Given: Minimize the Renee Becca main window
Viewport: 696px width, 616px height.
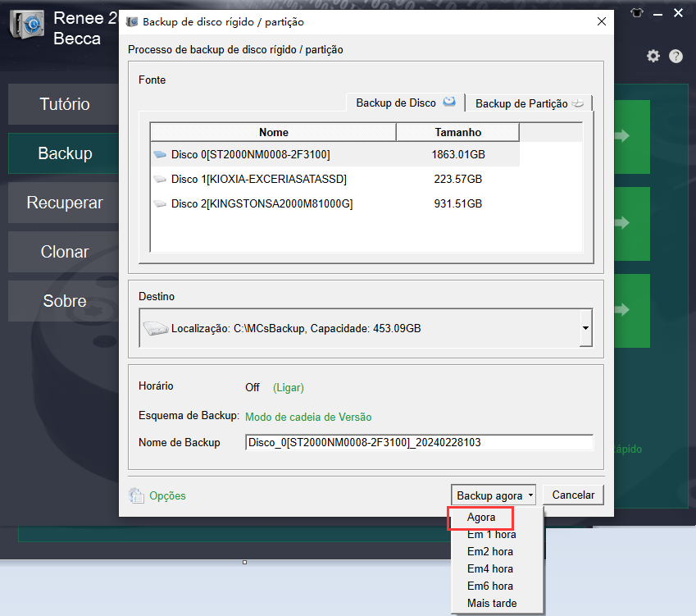Looking at the screenshot, I should pos(657,14).
